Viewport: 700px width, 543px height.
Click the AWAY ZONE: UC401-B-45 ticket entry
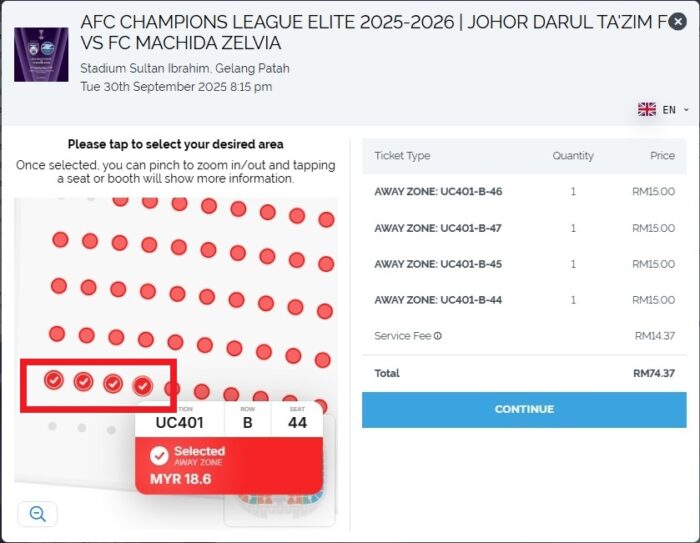(439, 264)
